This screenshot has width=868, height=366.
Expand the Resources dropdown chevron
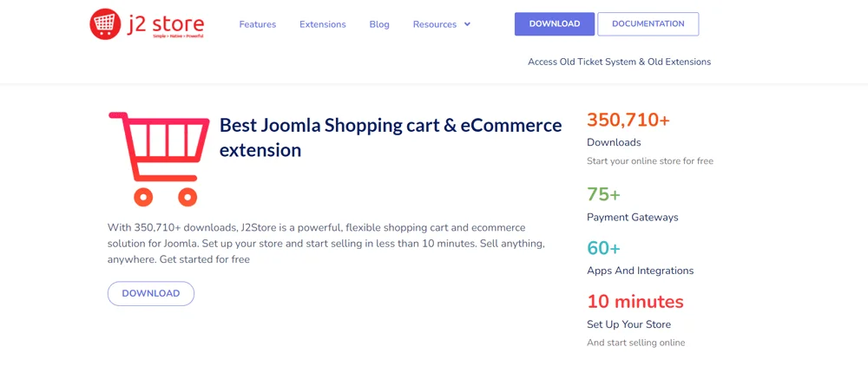point(467,24)
